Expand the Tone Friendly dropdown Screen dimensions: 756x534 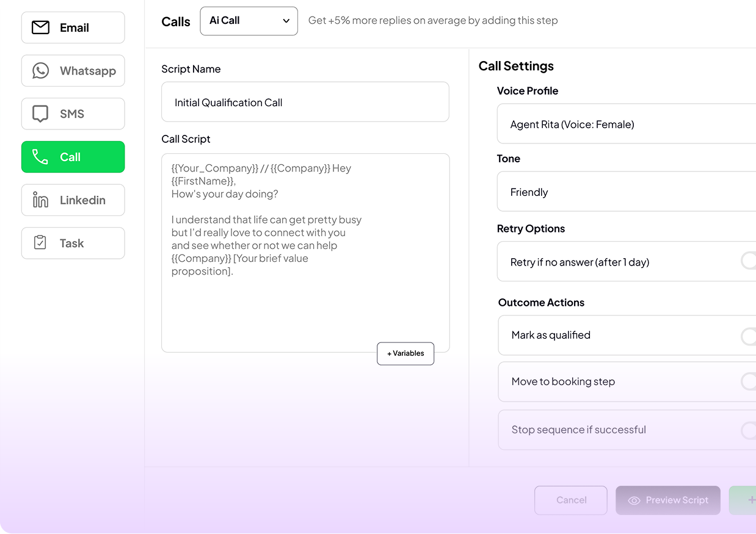click(x=626, y=192)
